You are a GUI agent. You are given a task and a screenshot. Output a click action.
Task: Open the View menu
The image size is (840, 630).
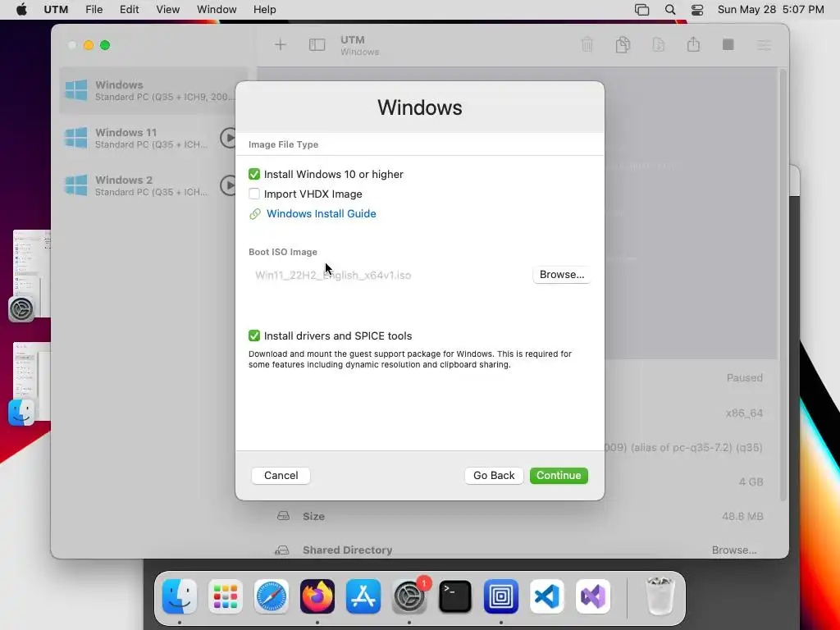(x=167, y=10)
